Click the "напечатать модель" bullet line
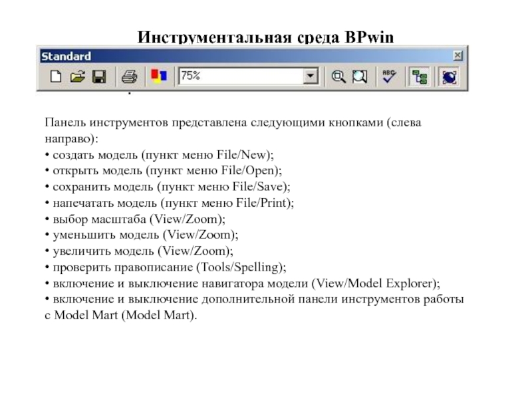Image resolution: width=532 pixels, height=399 pixels. coord(169,203)
